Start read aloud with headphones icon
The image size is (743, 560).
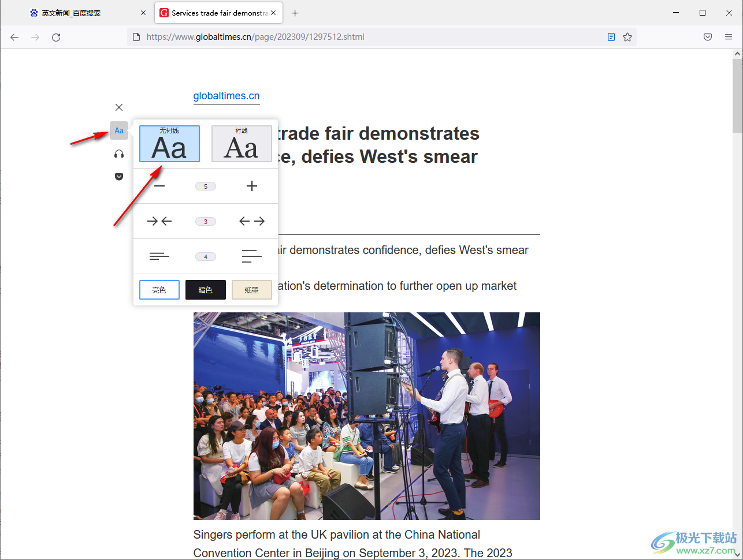119,154
